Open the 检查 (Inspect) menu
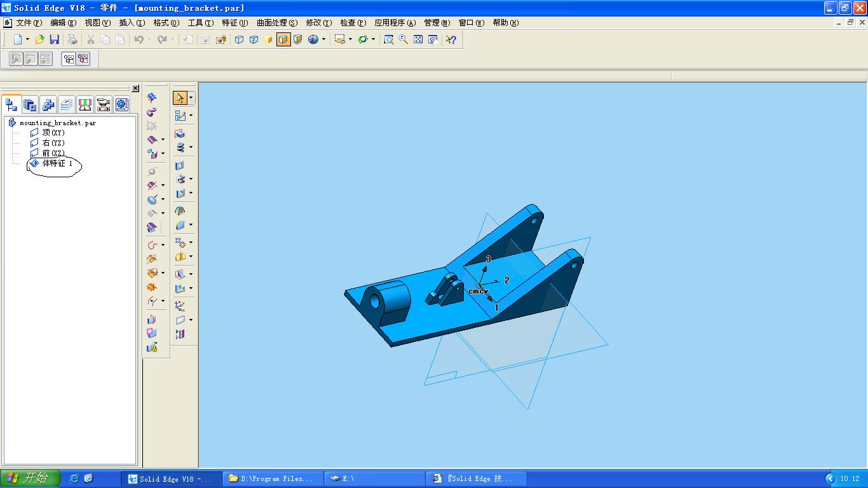This screenshot has width=868, height=488. click(353, 23)
